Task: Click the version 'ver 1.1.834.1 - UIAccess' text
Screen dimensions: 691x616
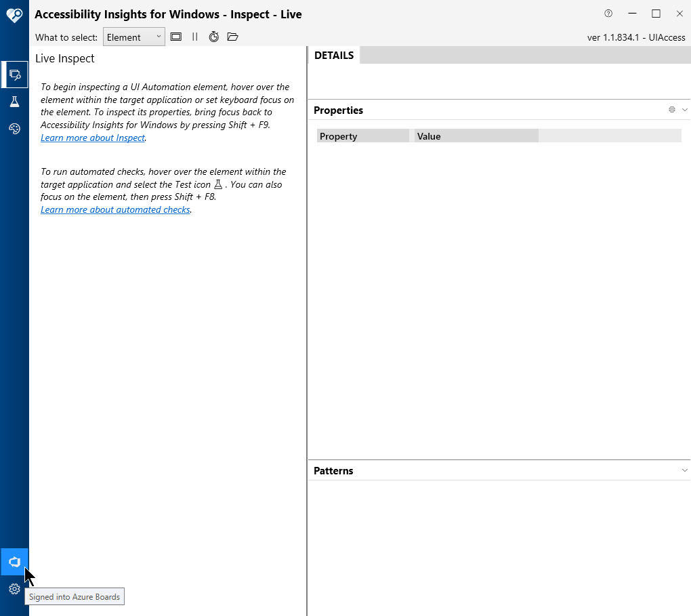Action: coord(636,37)
